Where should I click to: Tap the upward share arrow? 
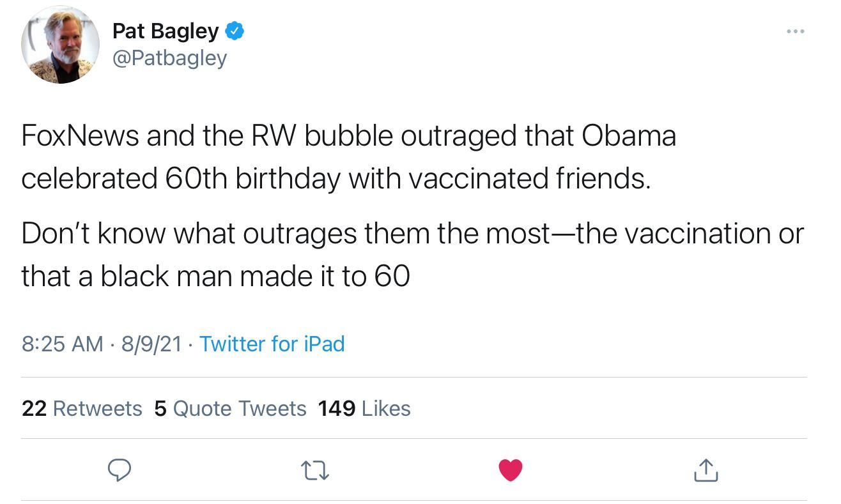pyautogui.click(x=705, y=471)
